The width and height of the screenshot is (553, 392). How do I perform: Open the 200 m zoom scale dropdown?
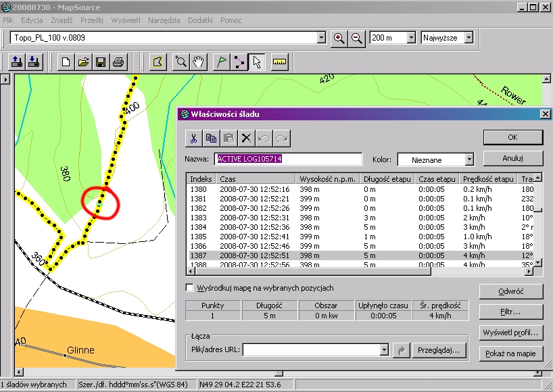click(x=411, y=38)
